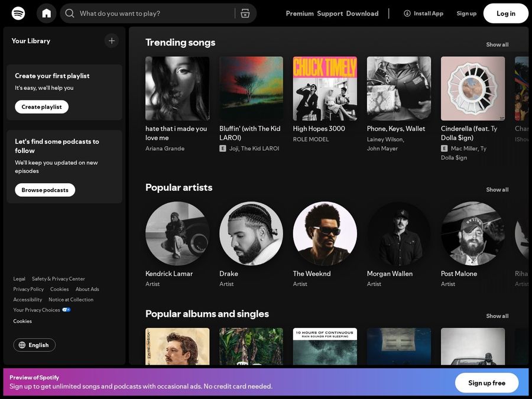The image size is (532, 399).
Task: Click the plus icon in Your Library
Action: [112, 41]
